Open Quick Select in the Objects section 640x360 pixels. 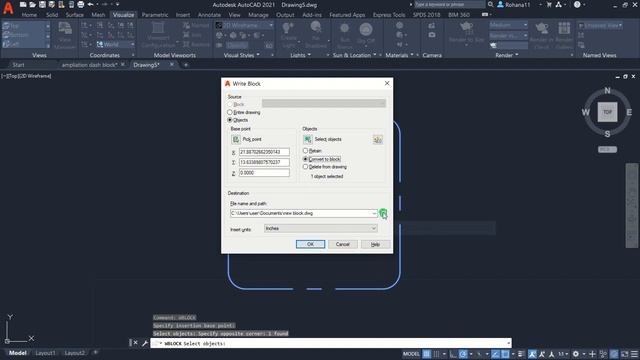pos(378,140)
